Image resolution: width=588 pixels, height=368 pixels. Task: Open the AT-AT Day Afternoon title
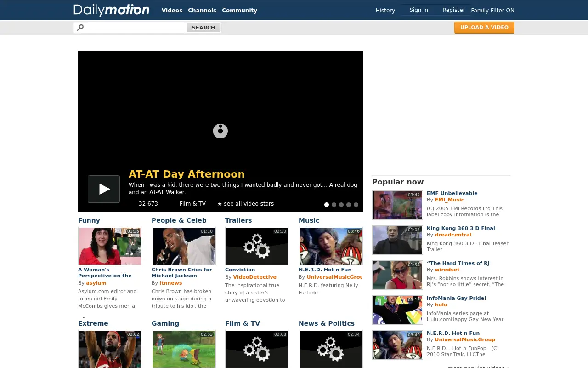point(187,174)
